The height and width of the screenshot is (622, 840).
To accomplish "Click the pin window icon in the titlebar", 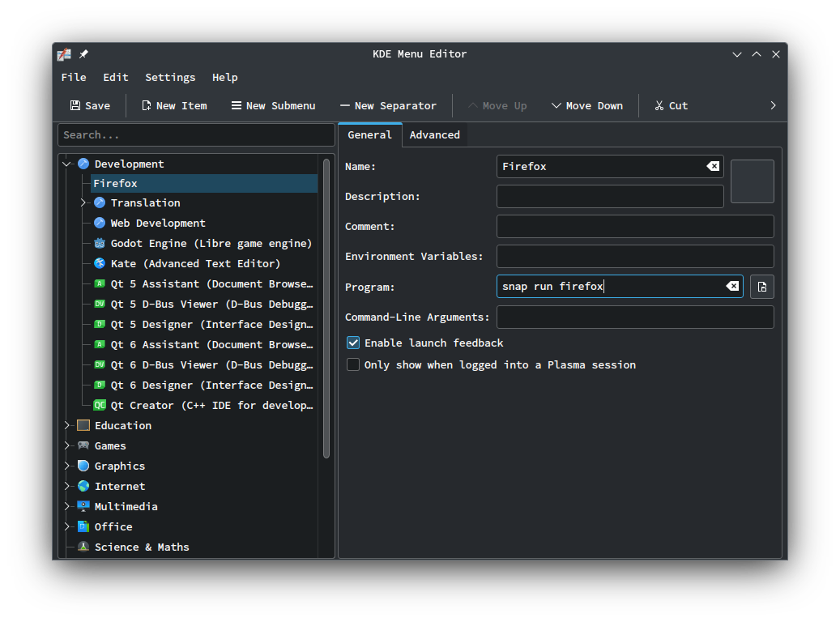I will (x=83, y=54).
